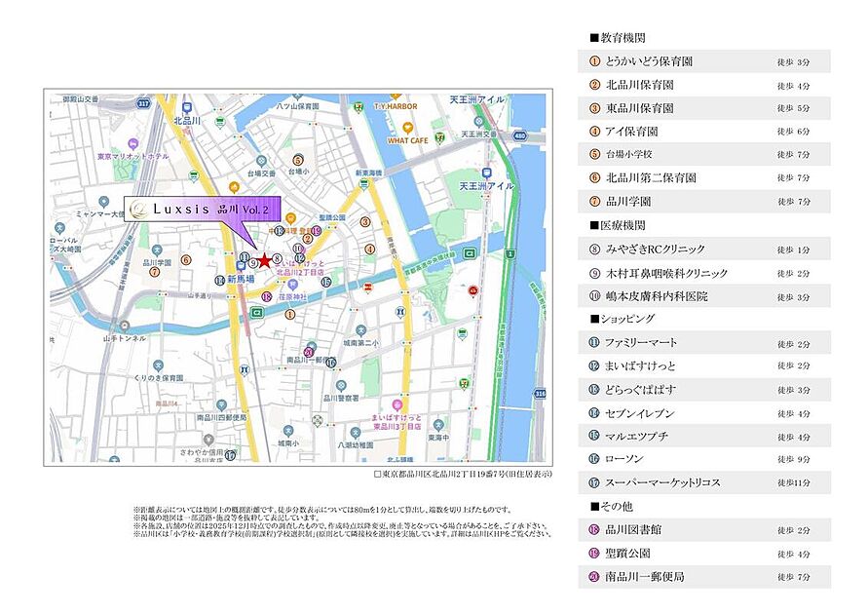Click the 御殿山交番 label on the map
The image size is (868, 614).
pyautogui.click(x=81, y=99)
